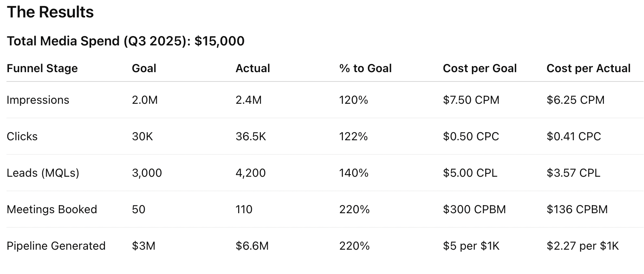Screen dimensions: 644x274
Task: Click the Goal column header
Action: [x=144, y=68]
